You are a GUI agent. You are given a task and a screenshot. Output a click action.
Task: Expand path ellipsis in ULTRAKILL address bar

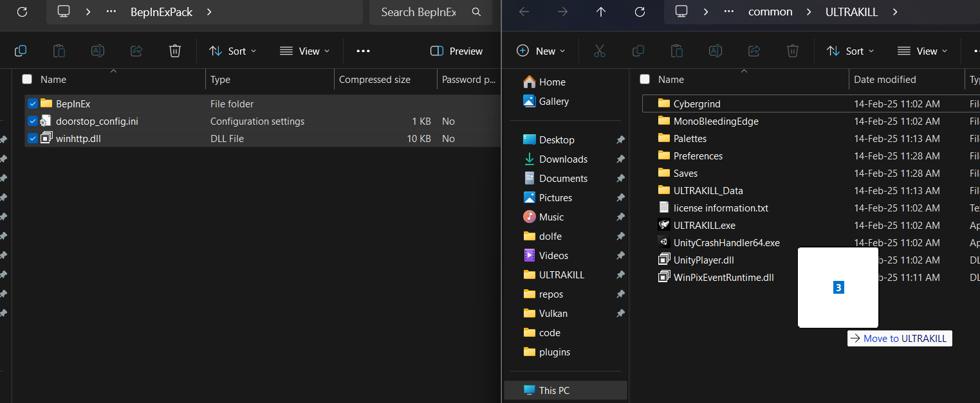pos(729,12)
